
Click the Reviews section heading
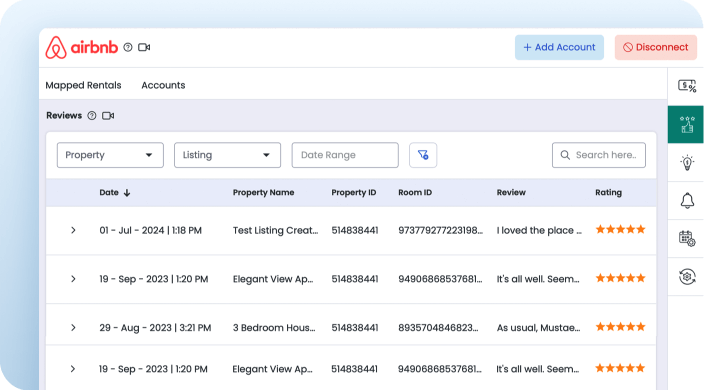point(64,116)
